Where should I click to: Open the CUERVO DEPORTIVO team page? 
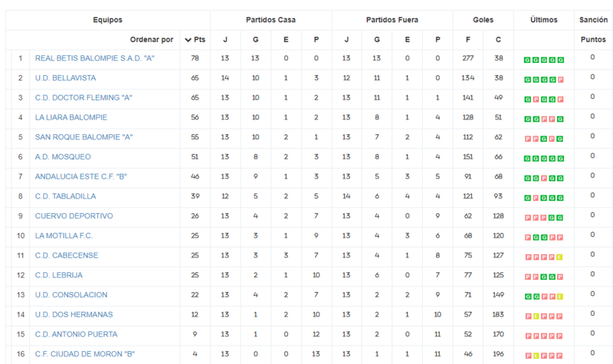pyautogui.click(x=74, y=216)
